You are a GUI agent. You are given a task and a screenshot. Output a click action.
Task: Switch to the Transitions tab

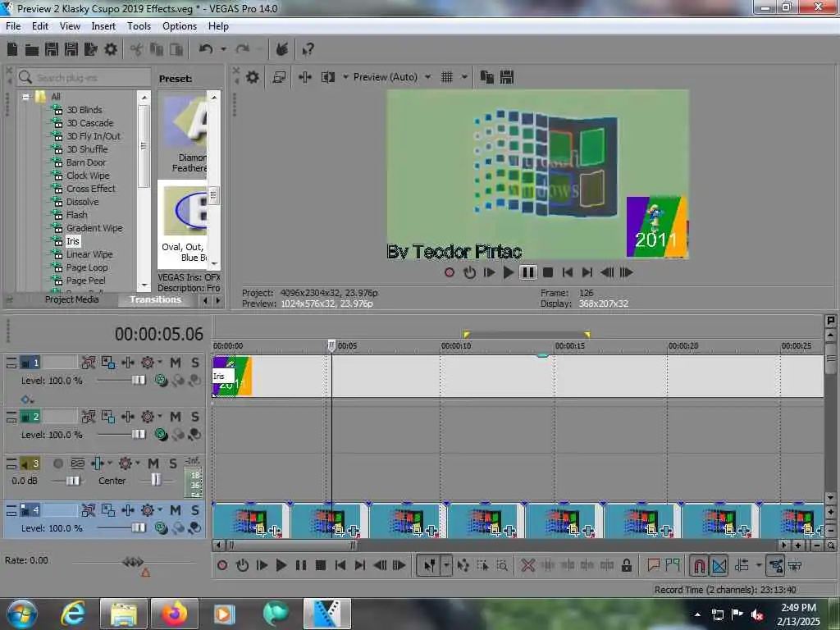pyautogui.click(x=155, y=299)
